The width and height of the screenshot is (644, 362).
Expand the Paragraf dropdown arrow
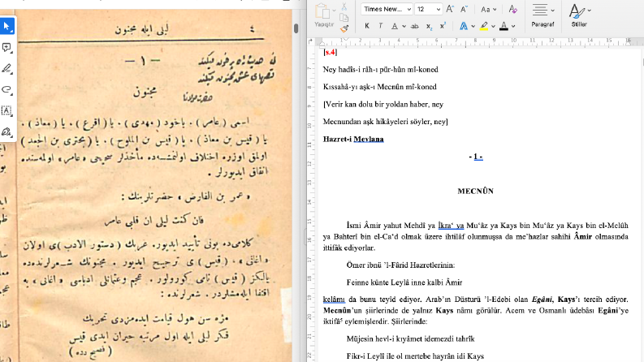(x=552, y=11)
